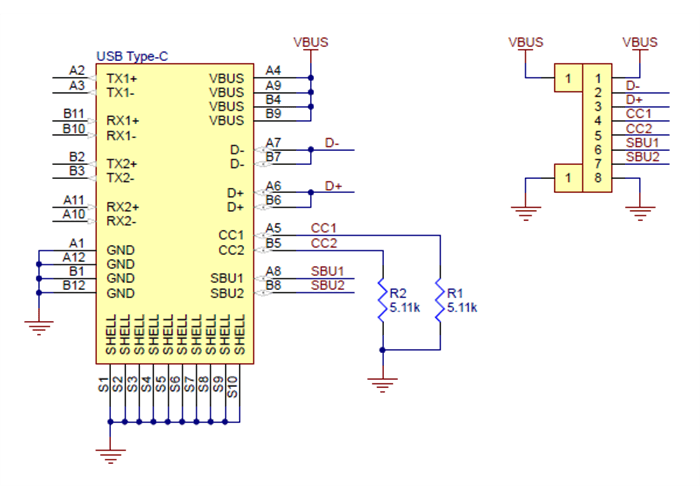This screenshot has width=700, height=500.
Task: Click the CC2 pin name inside the USB symbol
Action: point(231,250)
